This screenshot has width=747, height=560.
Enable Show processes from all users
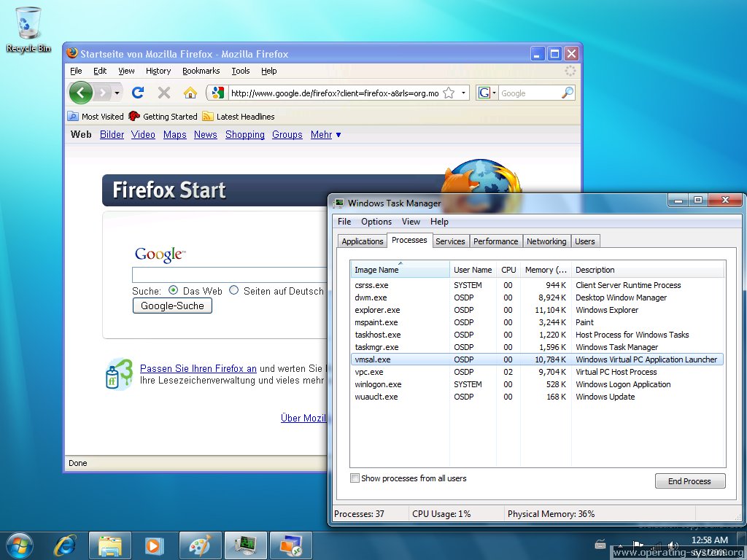(355, 478)
